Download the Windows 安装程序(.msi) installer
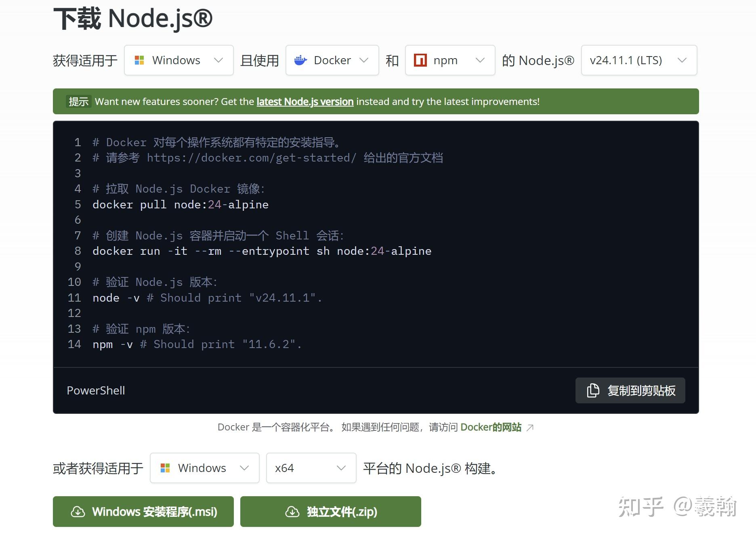 [143, 512]
